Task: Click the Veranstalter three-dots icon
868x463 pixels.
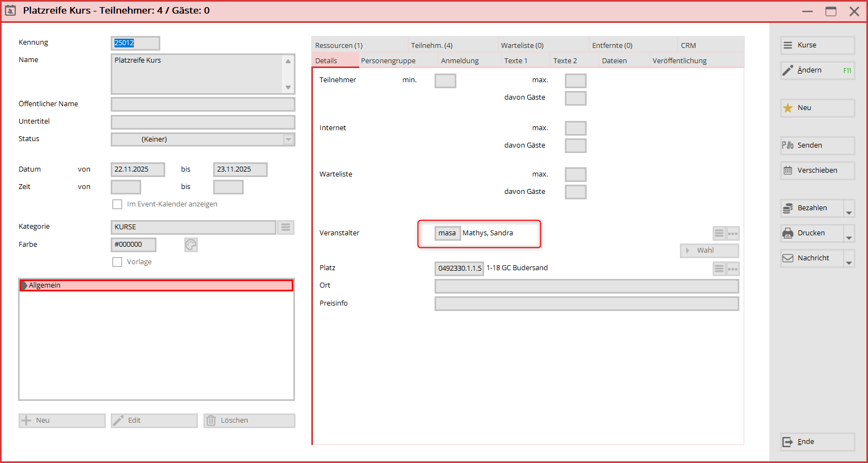Action: [x=733, y=233]
